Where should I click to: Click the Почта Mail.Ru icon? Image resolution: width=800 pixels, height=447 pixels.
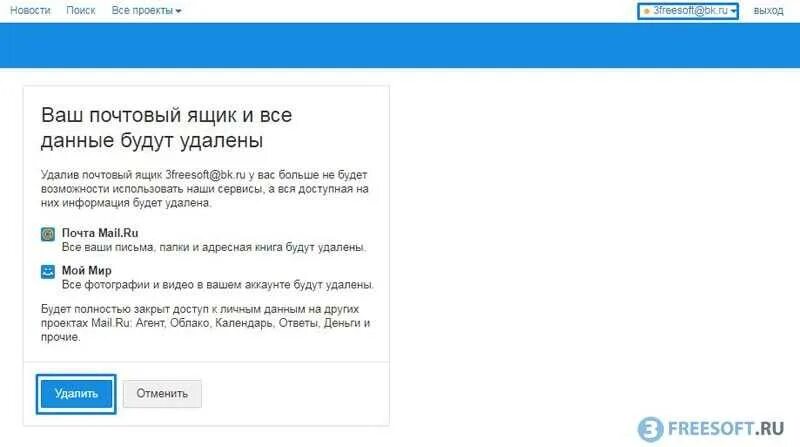(x=48, y=234)
